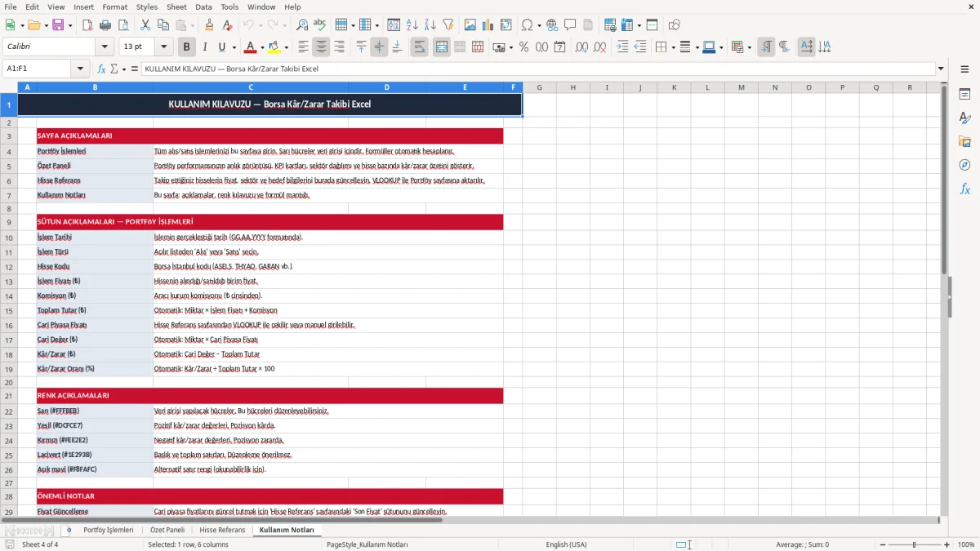Insert special character Omega
The width and height of the screenshot is (980, 551).
point(527,25)
